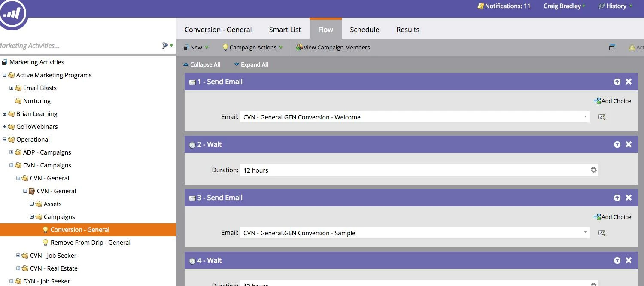Image resolution: width=644 pixels, height=286 pixels.
Task: Open the Craig Bradley user menu
Action: click(565, 6)
